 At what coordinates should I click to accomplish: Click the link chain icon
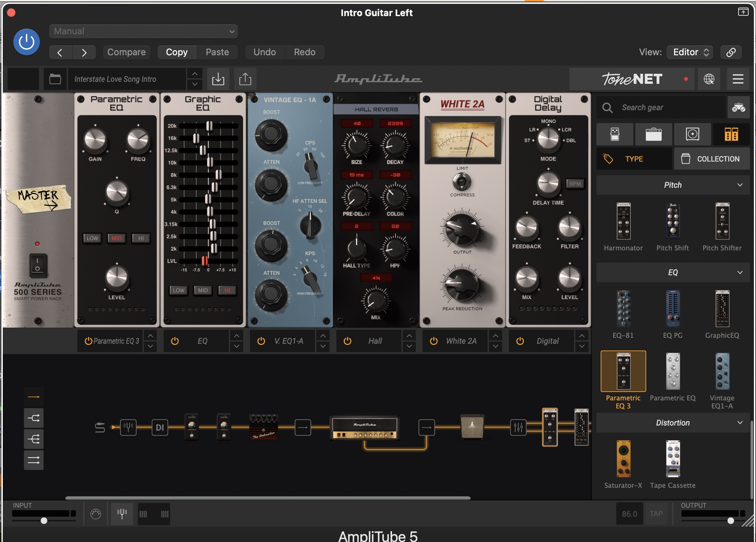[x=731, y=52]
